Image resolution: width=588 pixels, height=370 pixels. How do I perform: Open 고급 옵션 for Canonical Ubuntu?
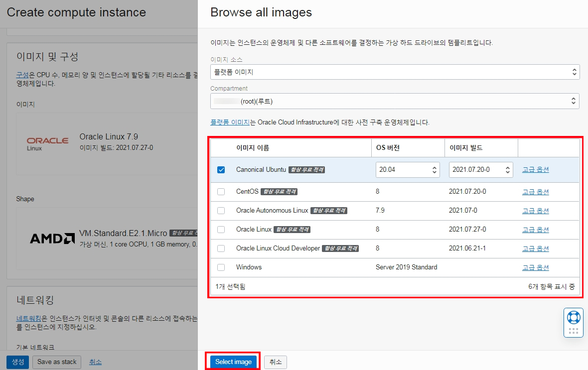point(536,169)
